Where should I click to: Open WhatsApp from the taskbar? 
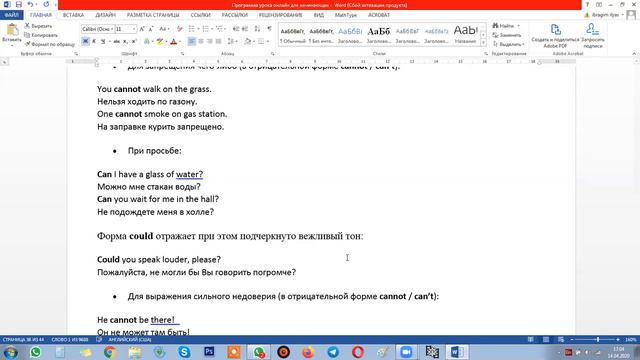click(36, 352)
